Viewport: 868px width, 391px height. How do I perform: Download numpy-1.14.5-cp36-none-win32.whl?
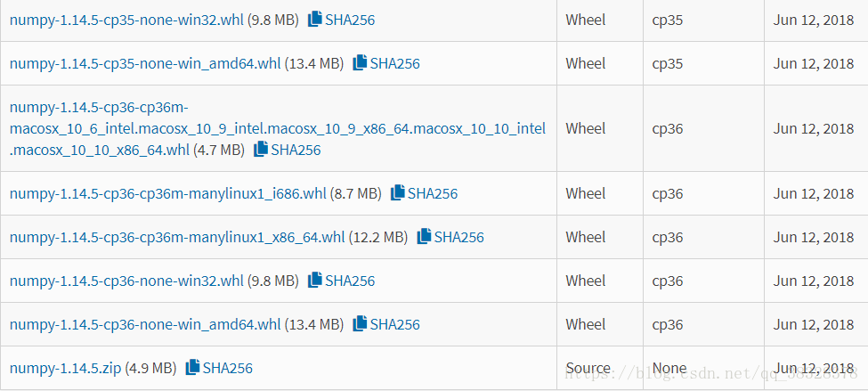[126, 281]
